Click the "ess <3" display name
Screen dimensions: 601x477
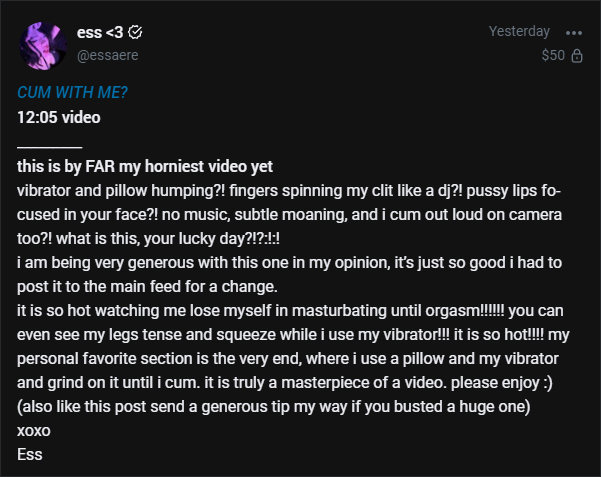100,32
